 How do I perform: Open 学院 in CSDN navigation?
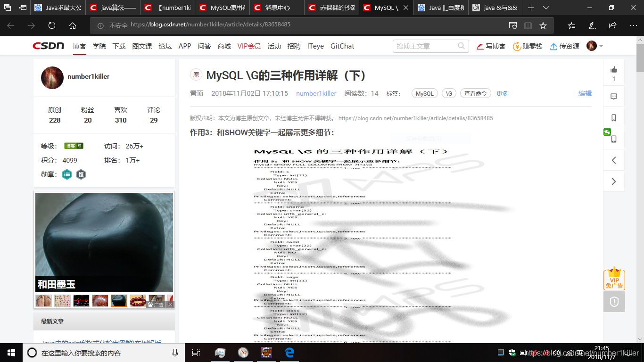(x=99, y=46)
